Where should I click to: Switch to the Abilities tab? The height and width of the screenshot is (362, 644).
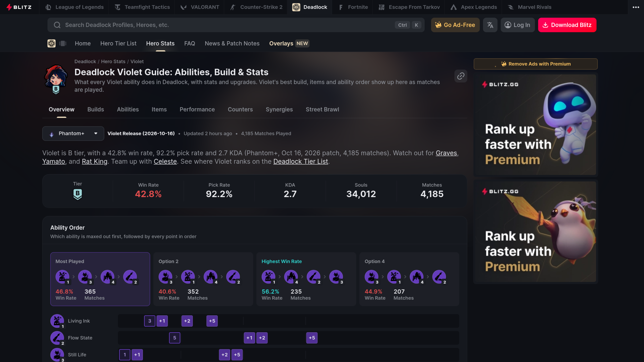pyautogui.click(x=128, y=109)
